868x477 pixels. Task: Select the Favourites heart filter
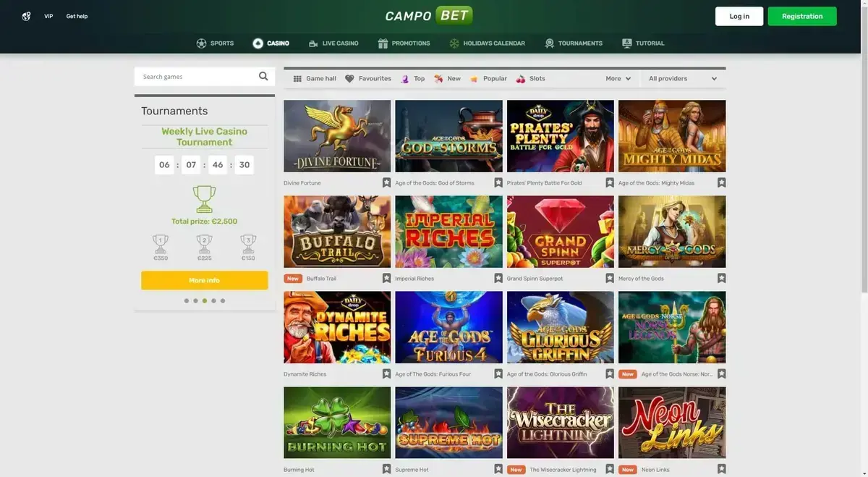point(368,78)
